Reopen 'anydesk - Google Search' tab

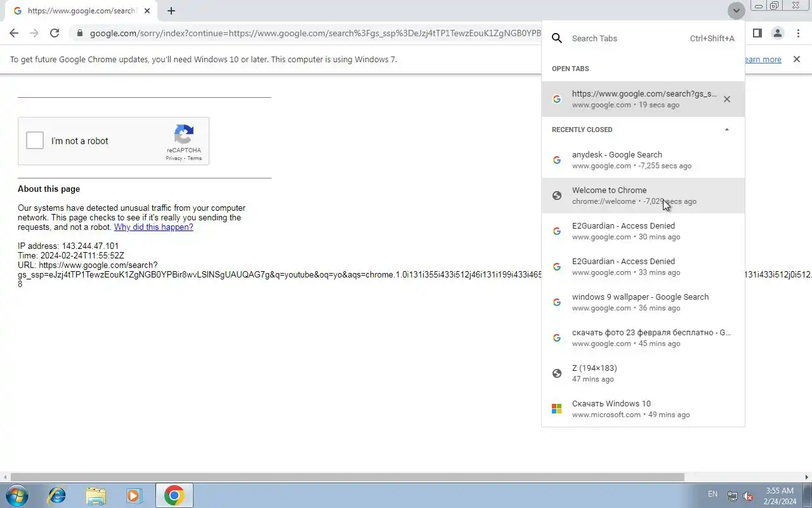[643, 160]
